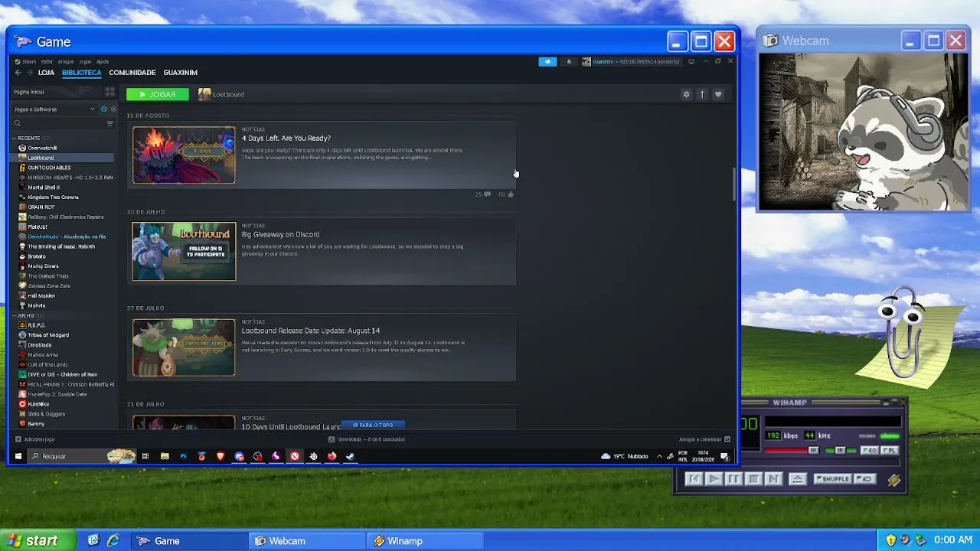Open Lootbound game settings gear
This screenshot has height=551, width=980.
686,94
